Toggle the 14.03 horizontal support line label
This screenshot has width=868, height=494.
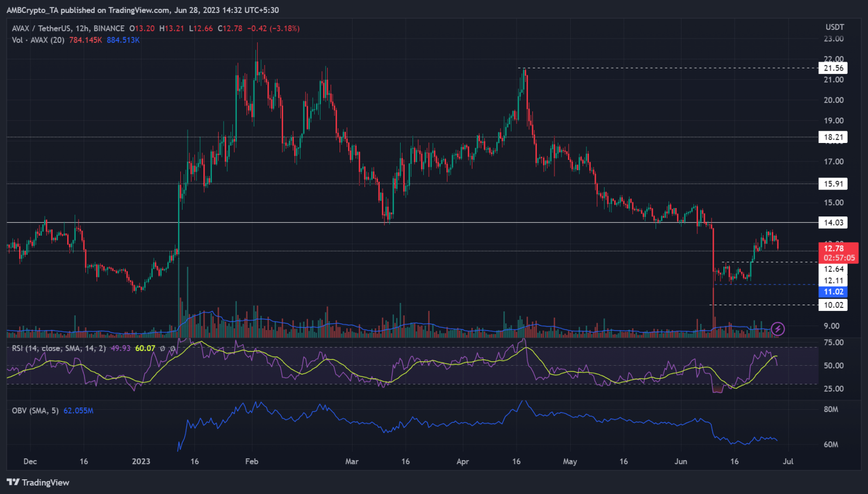pyautogui.click(x=833, y=222)
